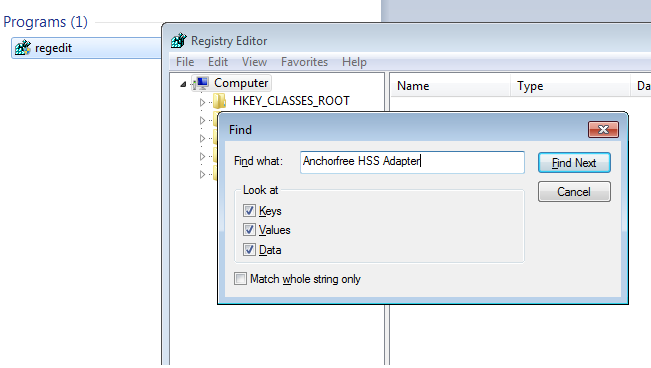Viewport: 651px width, 368px height.
Task: Open the File menu
Action: coord(185,62)
